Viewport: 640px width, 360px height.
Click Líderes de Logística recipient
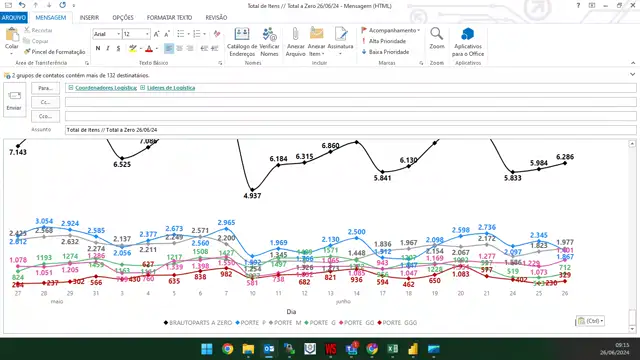click(171, 88)
